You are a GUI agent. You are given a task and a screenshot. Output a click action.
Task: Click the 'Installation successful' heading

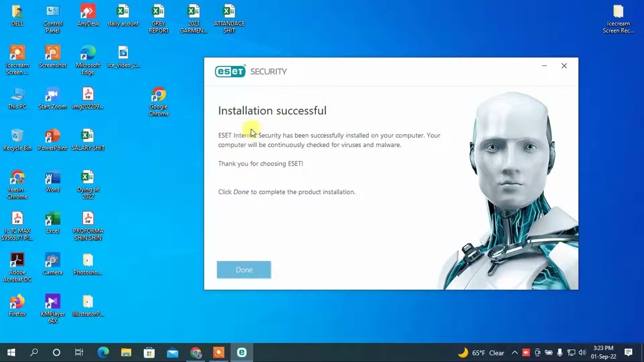272,111
